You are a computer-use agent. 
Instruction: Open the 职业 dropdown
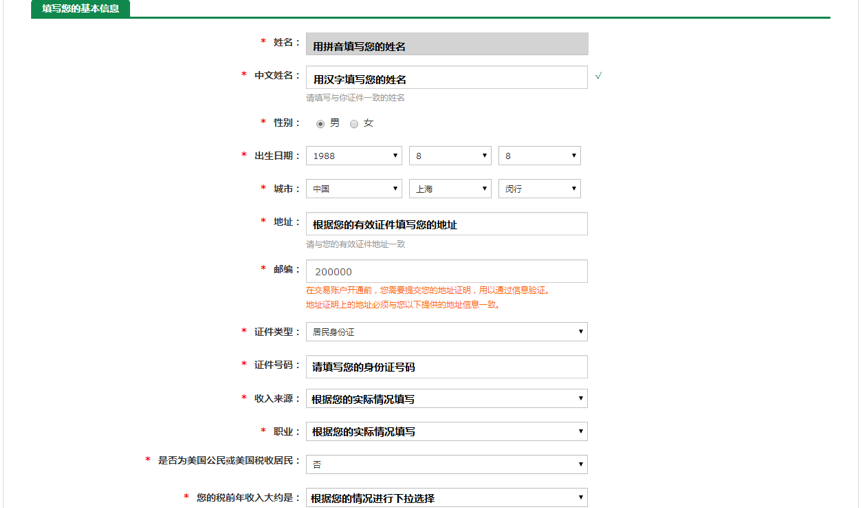click(x=447, y=431)
